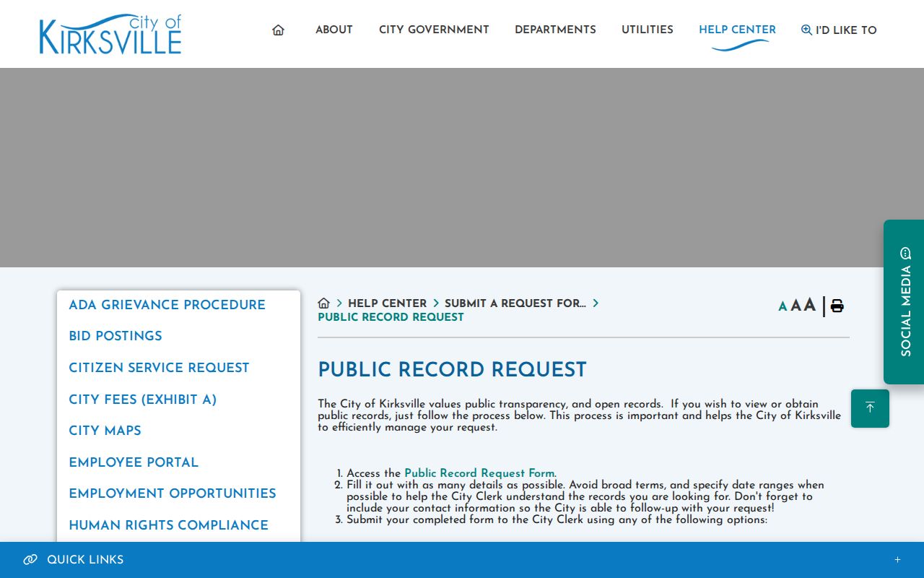Open Employment Opportunities sidebar link
This screenshot has height=578, width=924.
pos(173,493)
